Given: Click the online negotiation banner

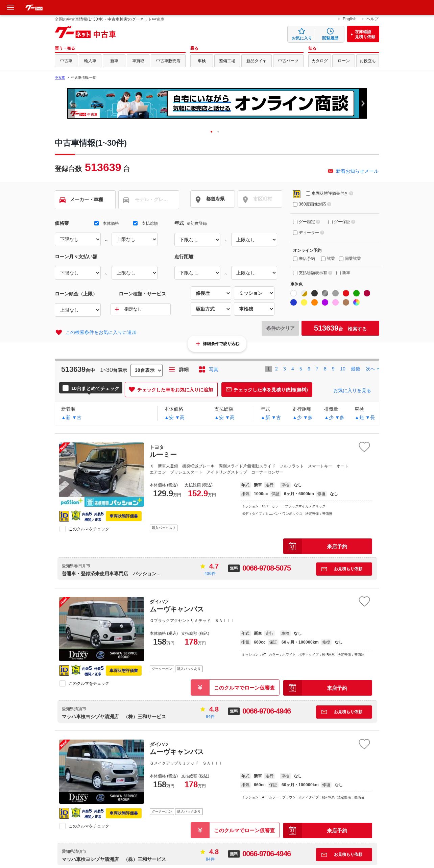Looking at the screenshot, I should [x=217, y=103].
